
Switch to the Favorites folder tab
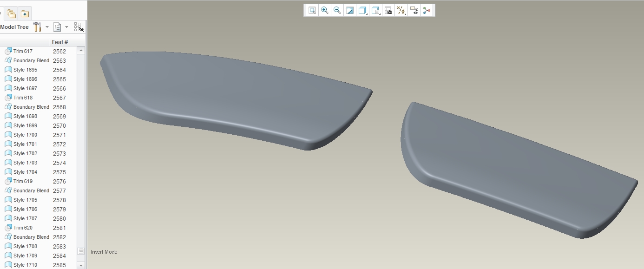[x=25, y=14]
